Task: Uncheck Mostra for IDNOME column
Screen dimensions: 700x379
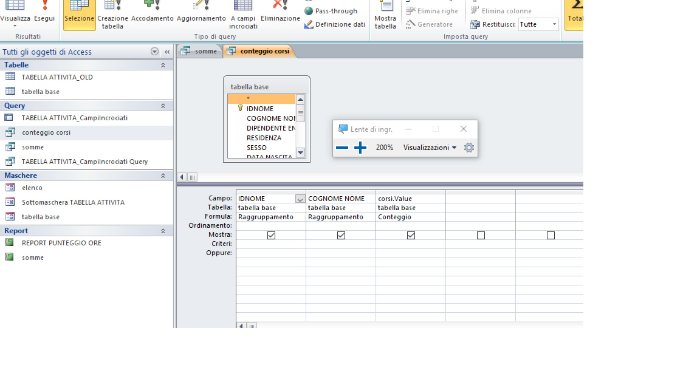Action: tap(271, 235)
